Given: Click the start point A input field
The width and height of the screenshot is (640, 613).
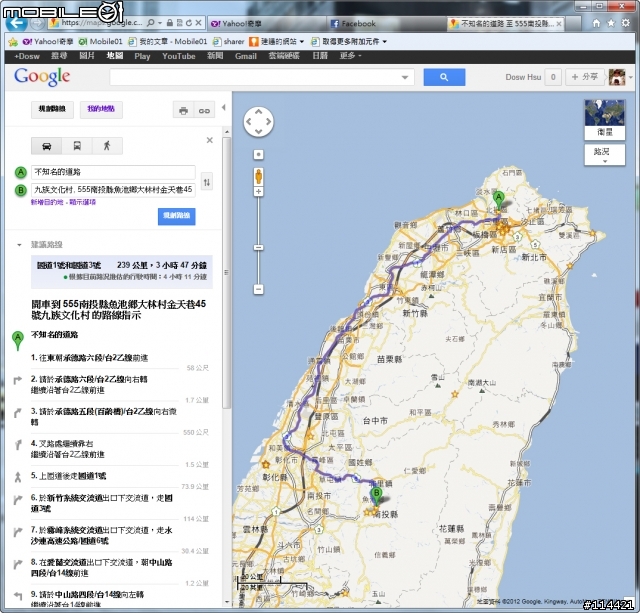Looking at the screenshot, I should 113,172.
